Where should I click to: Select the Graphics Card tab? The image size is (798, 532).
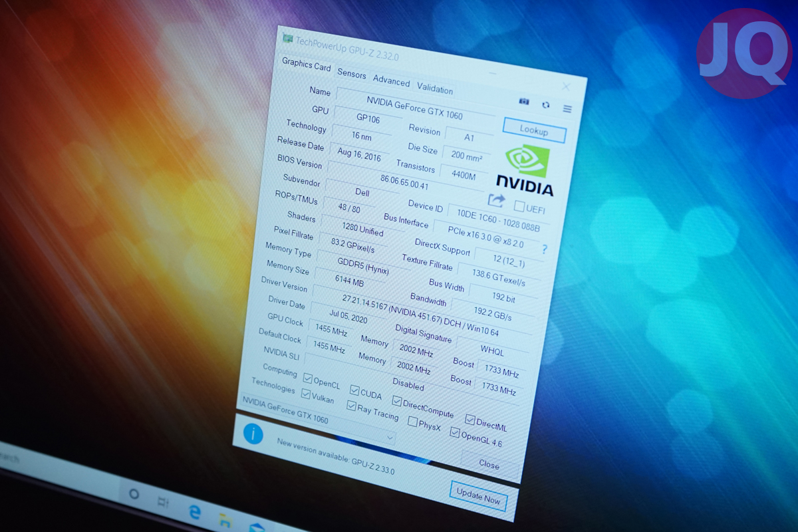point(307,65)
